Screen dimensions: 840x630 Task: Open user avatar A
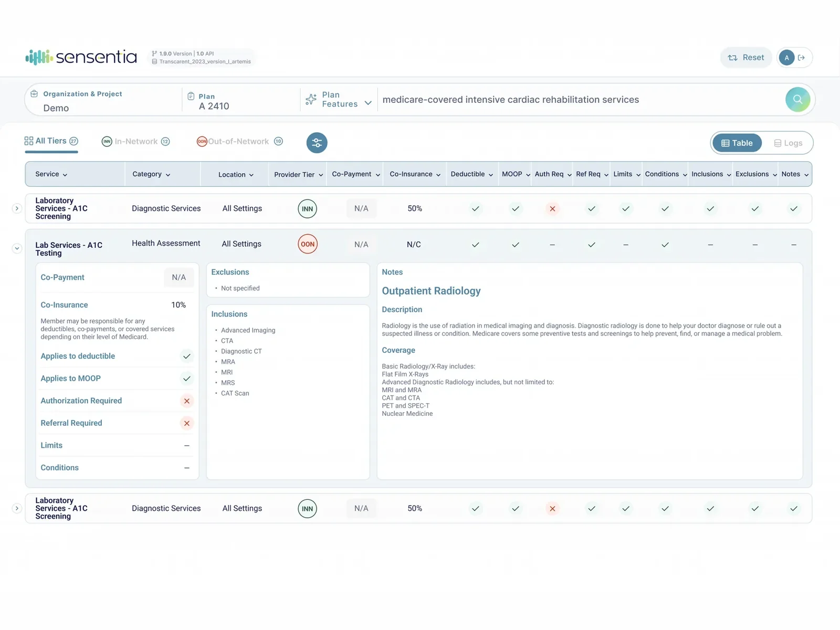[786, 58]
